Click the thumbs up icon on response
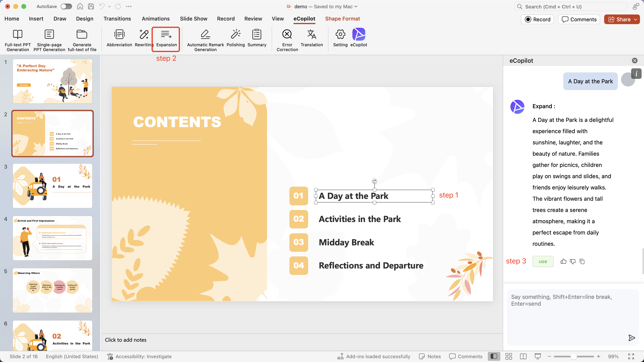The image size is (644, 362). 563,261
